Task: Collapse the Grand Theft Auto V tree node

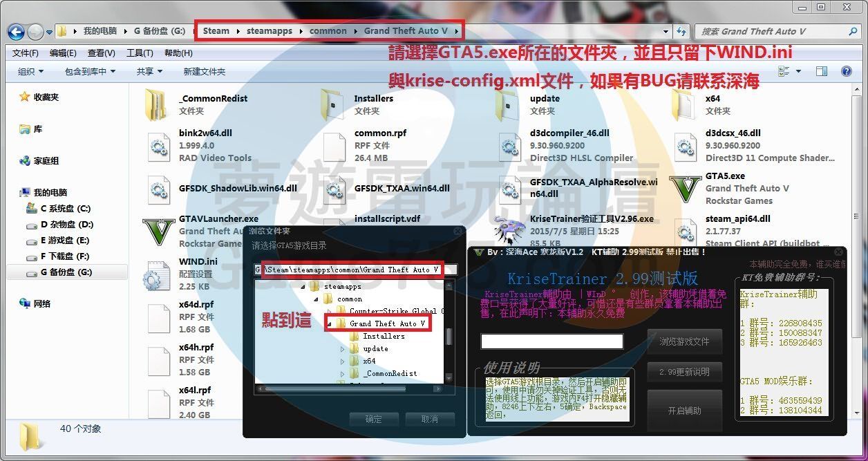Action: click(x=330, y=323)
